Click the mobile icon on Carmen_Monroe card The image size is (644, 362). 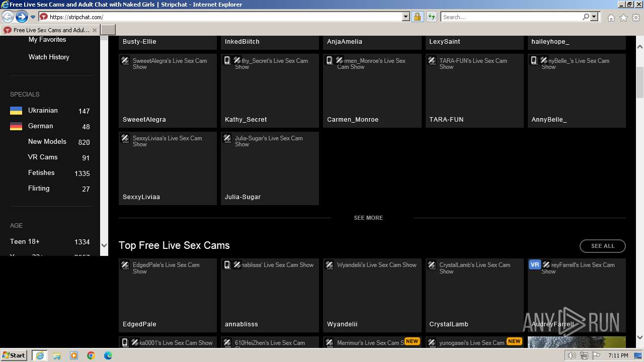pos(330,60)
